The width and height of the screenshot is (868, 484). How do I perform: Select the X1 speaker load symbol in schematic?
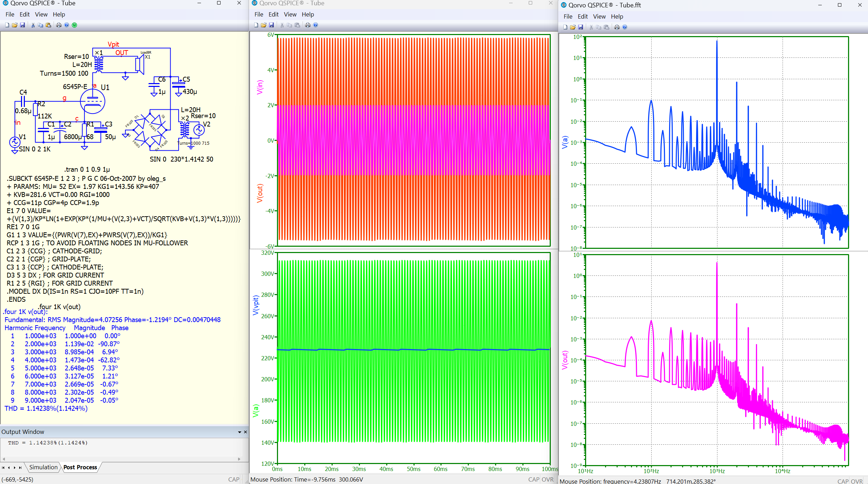click(140, 64)
